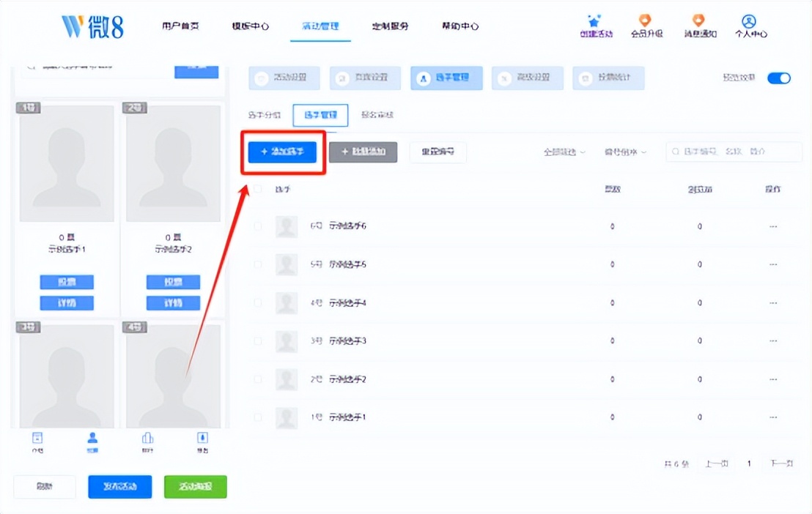Focus the contestant search input field
Screen dimensions: 812x514
[734, 152]
